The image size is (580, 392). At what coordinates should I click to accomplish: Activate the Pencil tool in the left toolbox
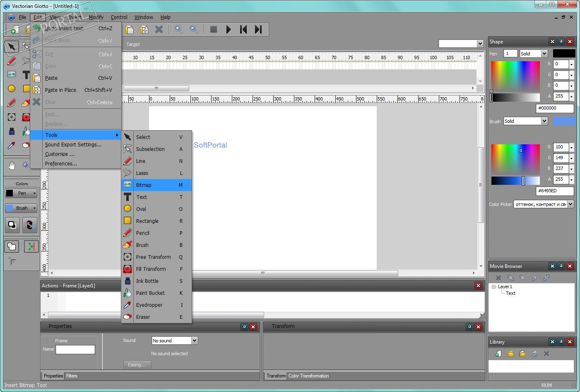[11, 103]
